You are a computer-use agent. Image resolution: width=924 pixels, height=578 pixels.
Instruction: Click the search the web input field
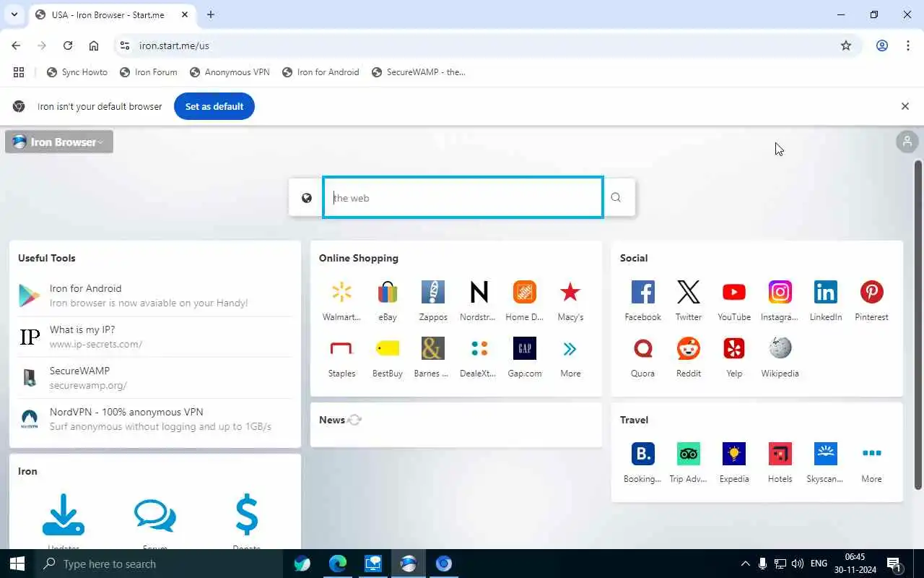coord(463,197)
